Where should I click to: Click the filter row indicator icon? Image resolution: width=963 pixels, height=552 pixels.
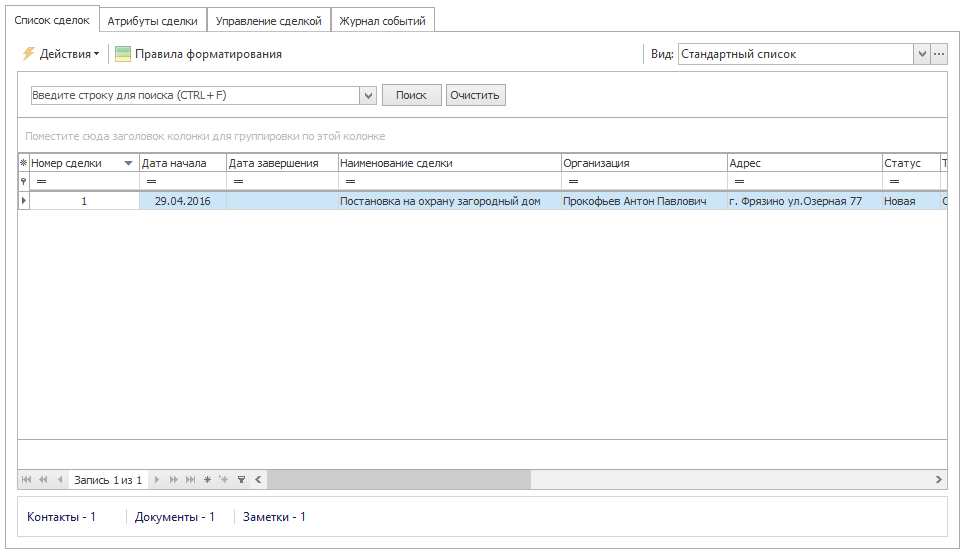pos(23,181)
